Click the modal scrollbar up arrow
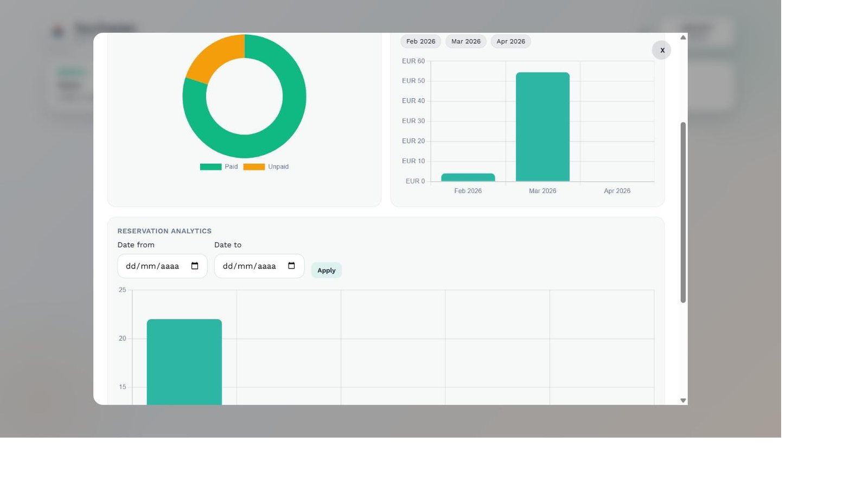Viewport: 868px width, 486px height. pyautogui.click(x=683, y=37)
